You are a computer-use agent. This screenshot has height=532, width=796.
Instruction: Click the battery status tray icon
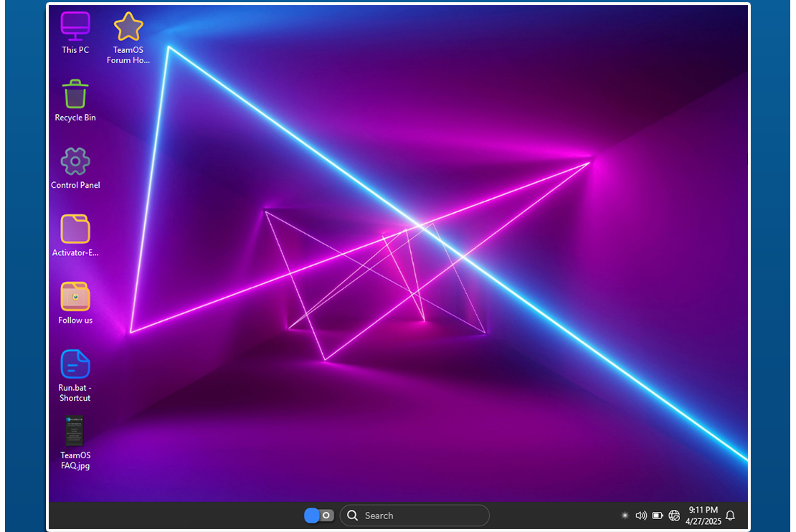click(x=658, y=516)
